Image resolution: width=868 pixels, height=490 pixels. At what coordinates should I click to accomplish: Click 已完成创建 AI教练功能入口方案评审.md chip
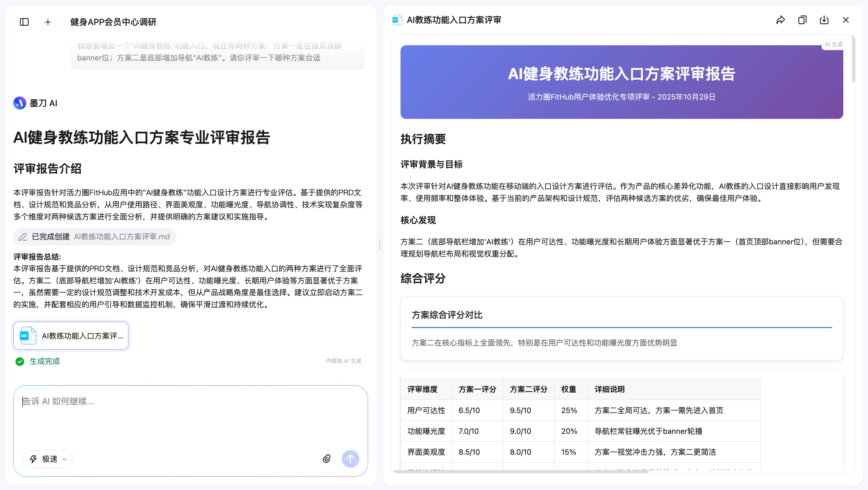[x=94, y=237]
